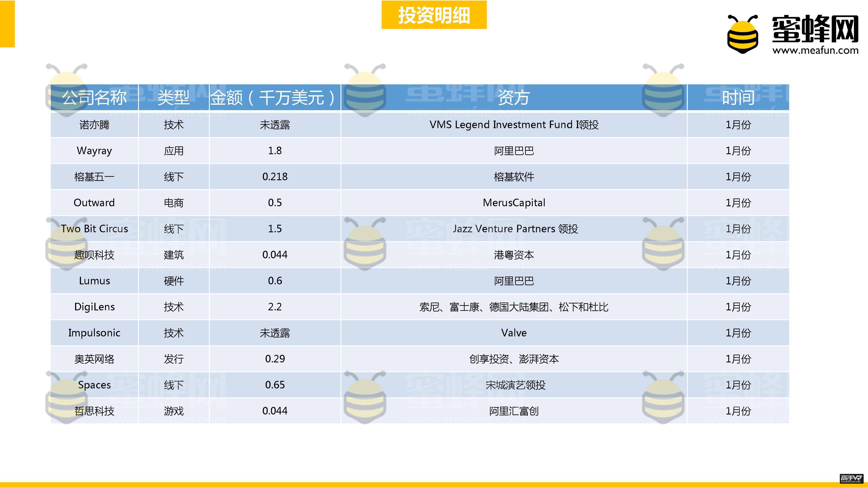
Task: Click the 应用 type cell
Action: 174,151
